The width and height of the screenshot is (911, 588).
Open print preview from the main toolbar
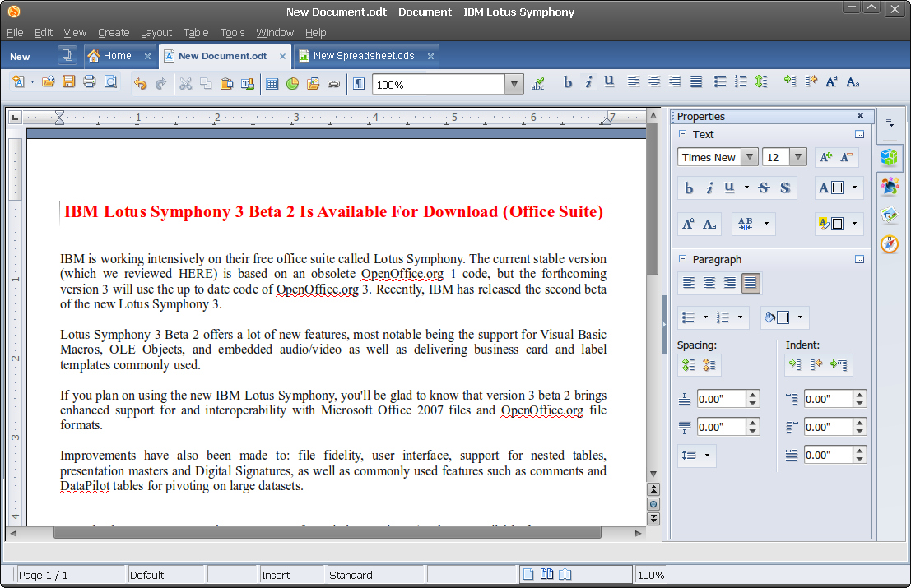coord(110,82)
